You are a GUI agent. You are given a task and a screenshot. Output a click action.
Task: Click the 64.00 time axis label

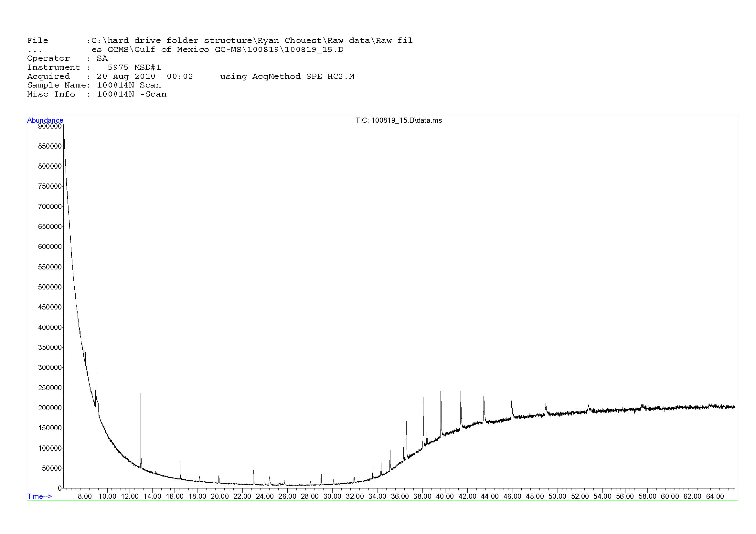(x=715, y=496)
